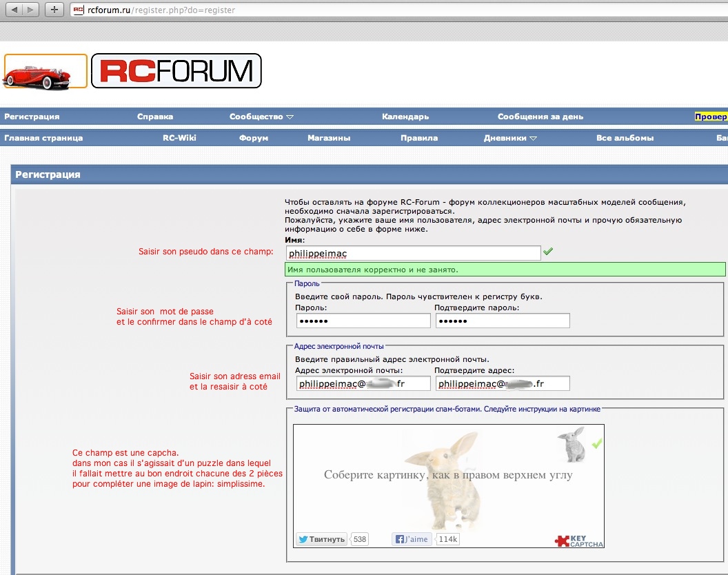Expand the Дневники dropdown menu
This screenshot has width=728, height=575.
point(510,138)
